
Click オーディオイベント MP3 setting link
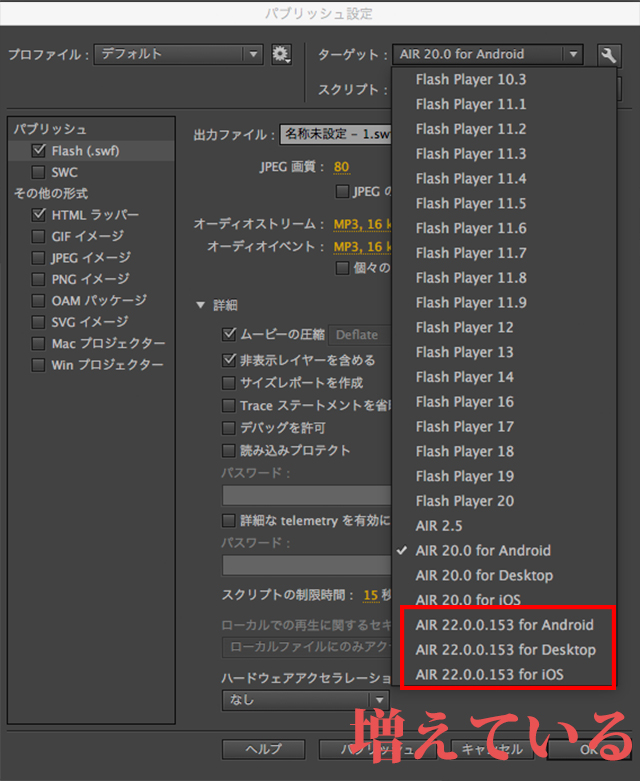(363, 247)
